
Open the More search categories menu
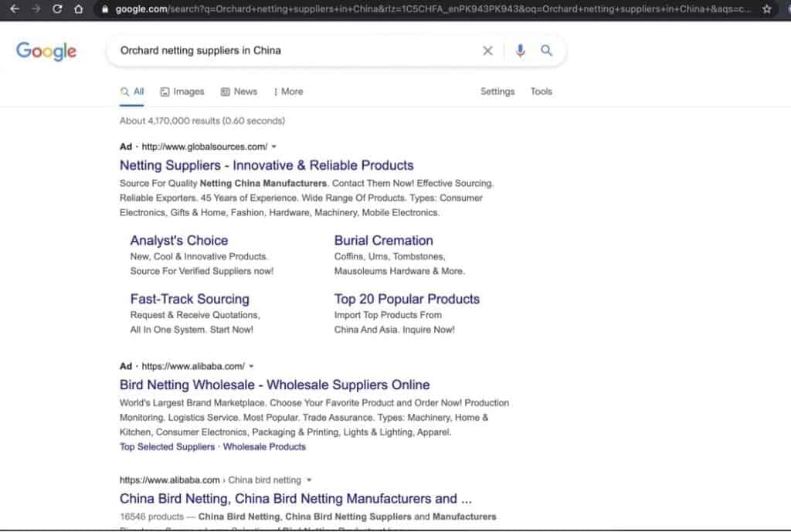point(288,92)
